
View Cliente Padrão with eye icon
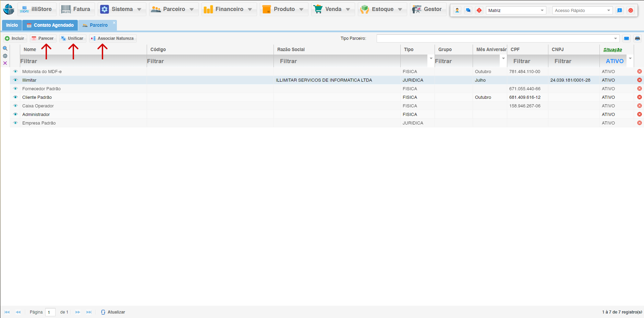[x=15, y=97]
